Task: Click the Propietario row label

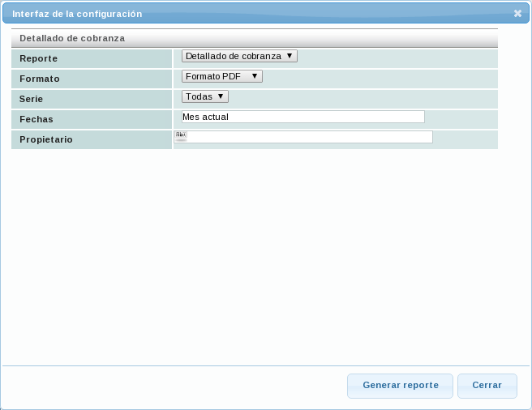Action: 46,139
